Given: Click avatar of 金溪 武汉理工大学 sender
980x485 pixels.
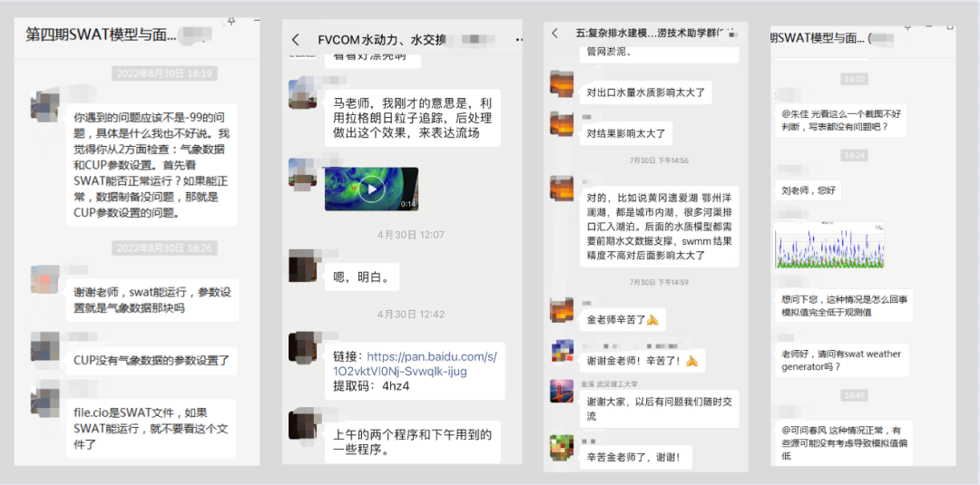Looking at the screenshot, I should 562,390.
